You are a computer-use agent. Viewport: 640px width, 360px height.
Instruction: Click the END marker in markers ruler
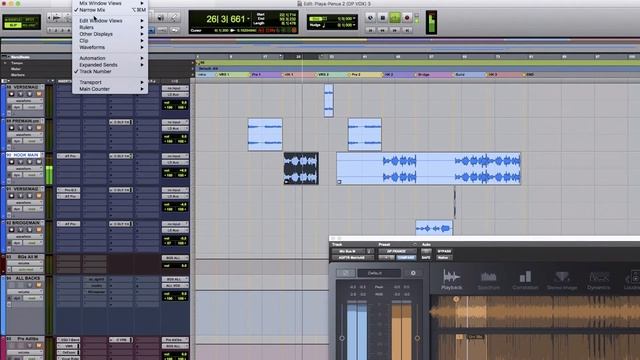(x=530, y=75)
